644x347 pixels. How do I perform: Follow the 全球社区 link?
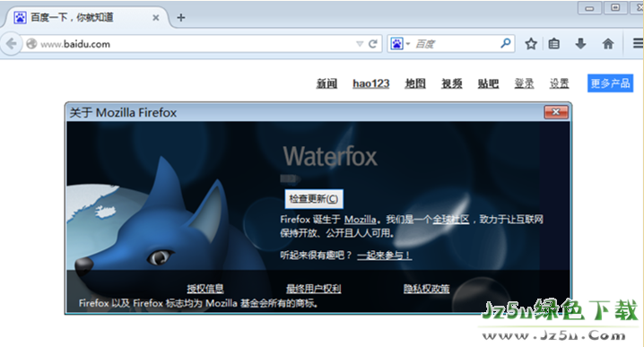click(451, 220)
